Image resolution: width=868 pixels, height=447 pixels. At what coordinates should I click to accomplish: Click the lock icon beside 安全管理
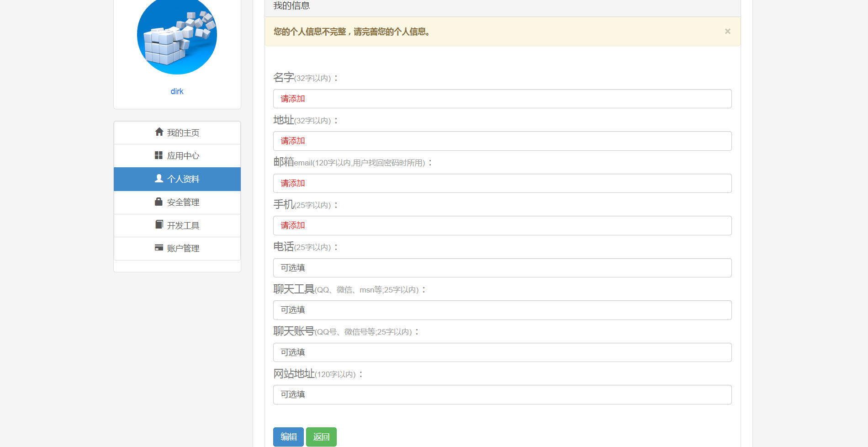click(x=159, y=202)
